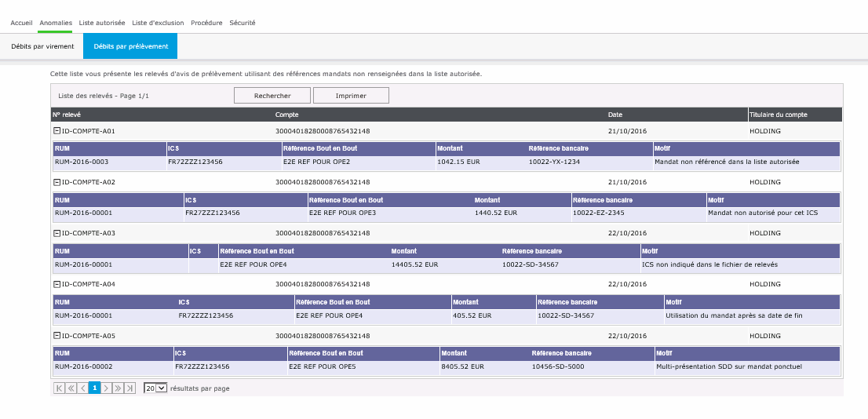The image size is (868, 419).
Task: Go to the first page of results
Action: [59, 388]
